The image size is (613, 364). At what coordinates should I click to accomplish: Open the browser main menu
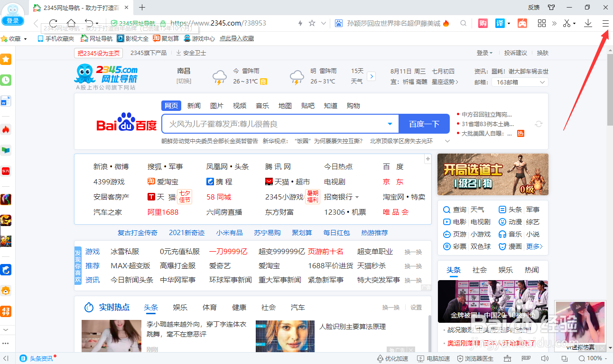coord(606,23)
